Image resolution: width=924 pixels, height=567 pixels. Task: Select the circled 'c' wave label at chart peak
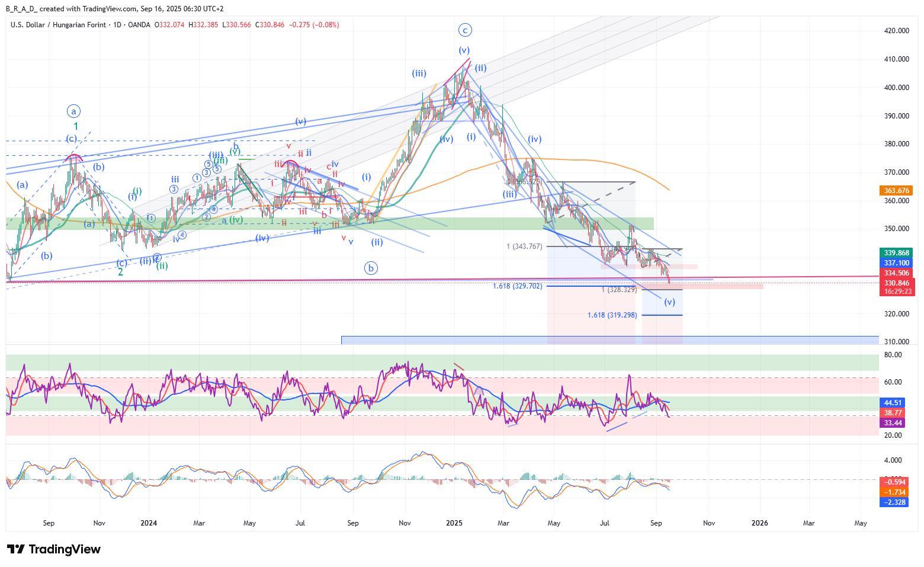pyautogui.click(x=465, y=30)
